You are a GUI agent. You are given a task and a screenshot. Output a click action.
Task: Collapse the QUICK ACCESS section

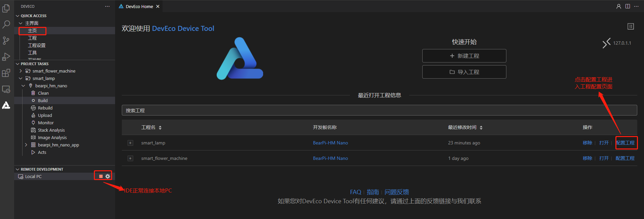pos(17,16)
